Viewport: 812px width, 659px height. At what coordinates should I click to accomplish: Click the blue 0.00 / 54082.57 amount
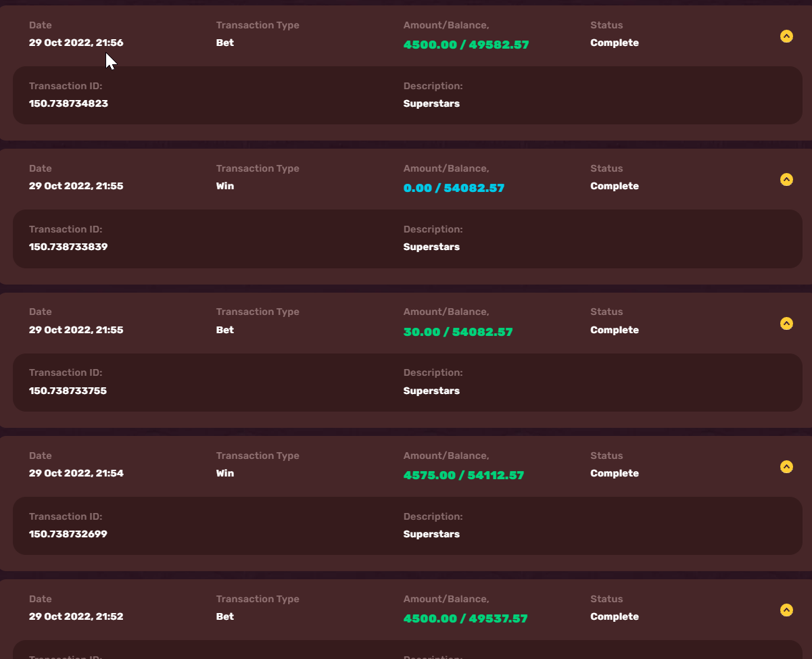(x=454, y=189)
